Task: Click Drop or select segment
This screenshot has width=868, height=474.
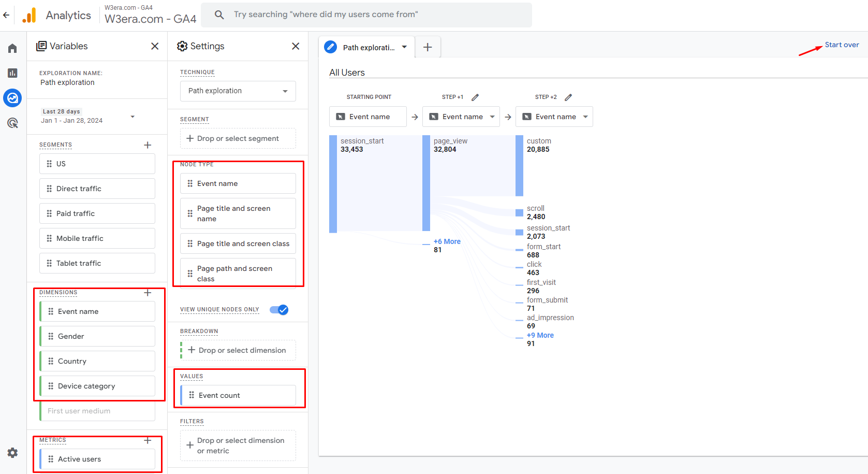Action: coord(238,138)
